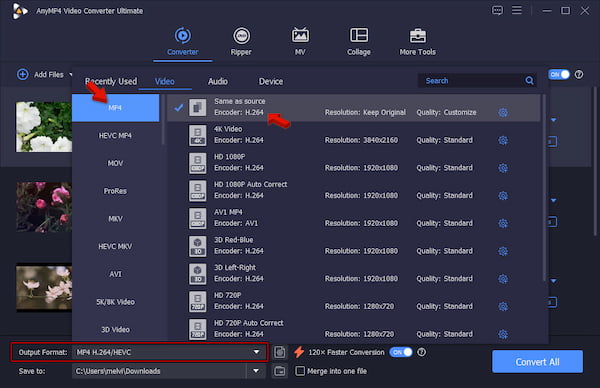Open the MV module icon

click(300, 36)
